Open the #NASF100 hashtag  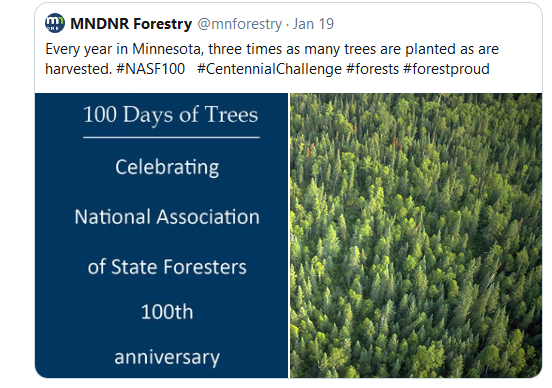pos(150,69)
